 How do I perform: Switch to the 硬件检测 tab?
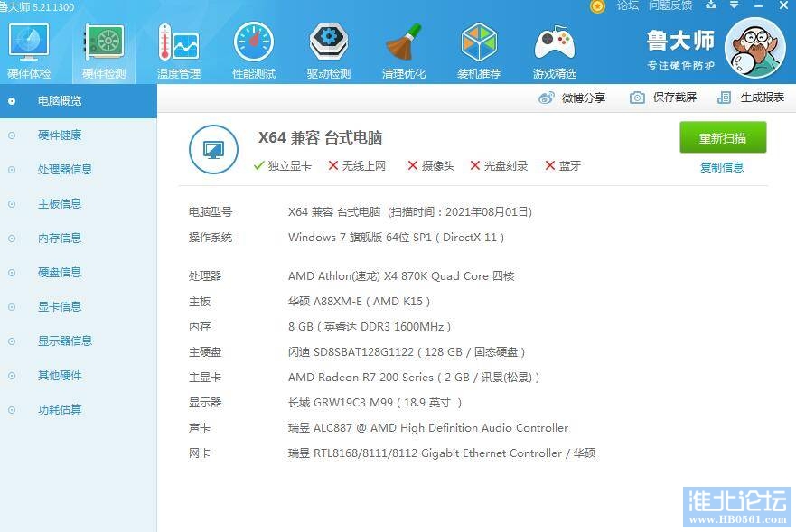coord(104,50)
